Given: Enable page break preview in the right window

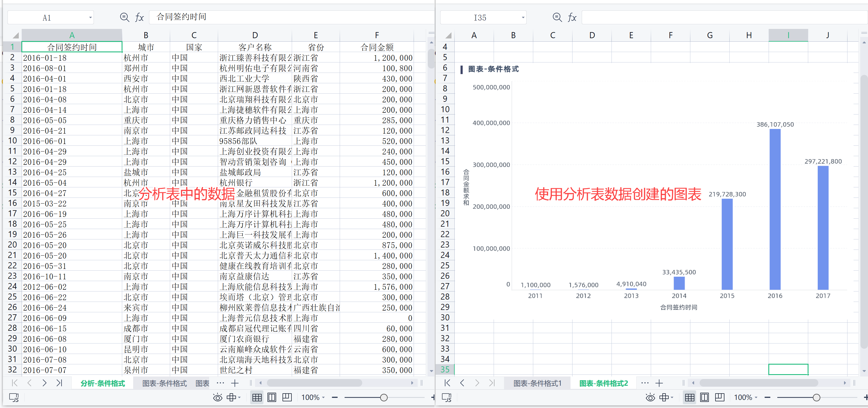Looking at the screenshot, I should click(x=720, y=398).
